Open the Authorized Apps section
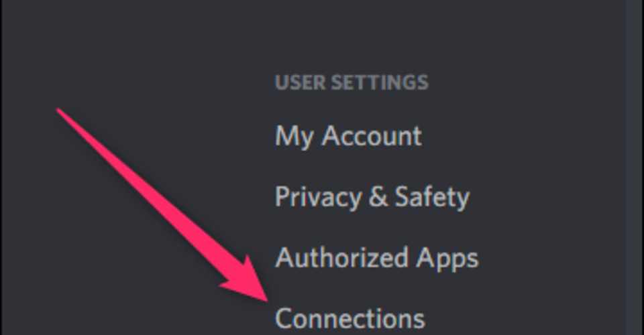Screen dimensions: 644x335 click(x=377, y=259)
